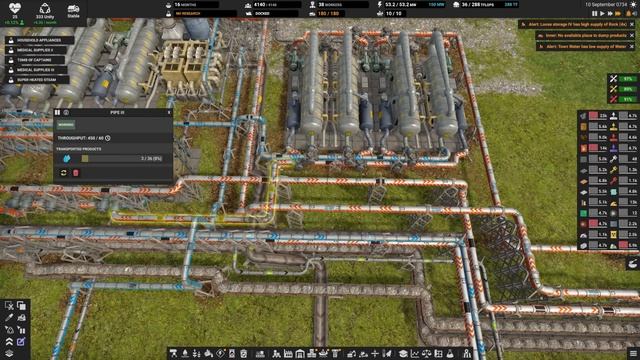Open Household Appliances goal entry
Screen dimensions: 640x360
point(40,40)
